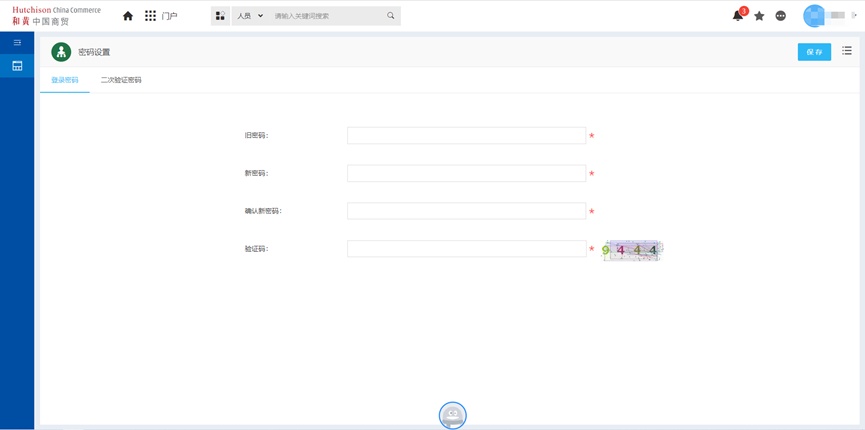Open the chat messages bubble icon

781,16
